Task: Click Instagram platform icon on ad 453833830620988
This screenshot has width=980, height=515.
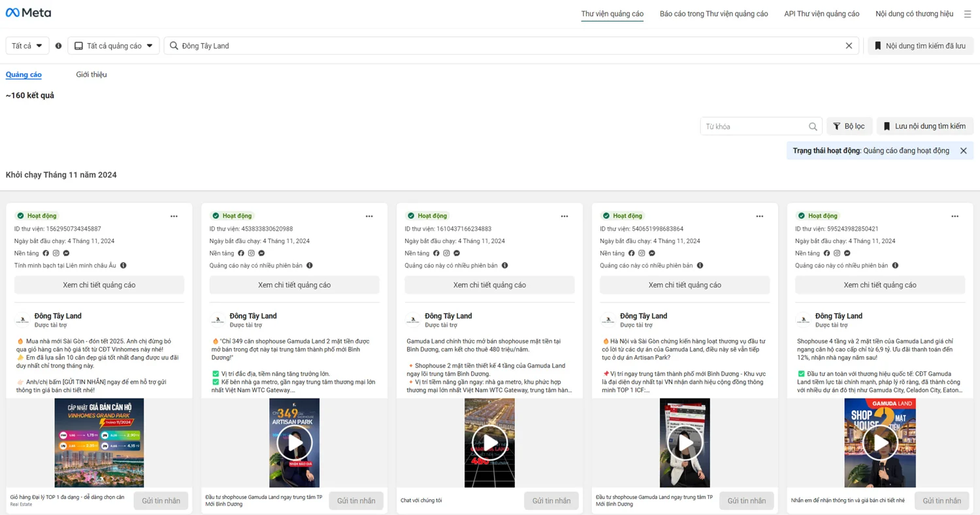Action: (251, 254)
